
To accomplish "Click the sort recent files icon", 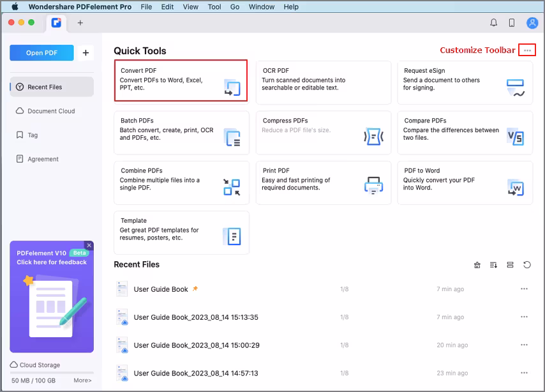I will click(x=493, y=265).
